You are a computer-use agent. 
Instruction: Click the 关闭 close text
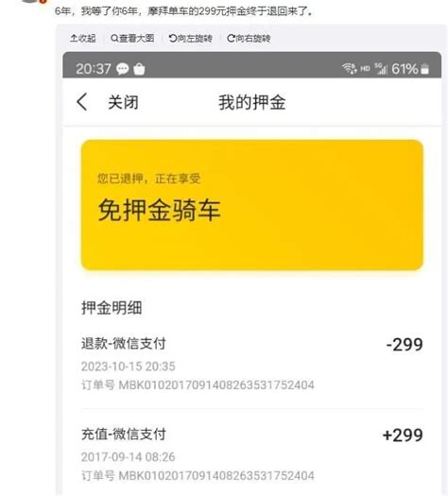click(x=123, y=102)
